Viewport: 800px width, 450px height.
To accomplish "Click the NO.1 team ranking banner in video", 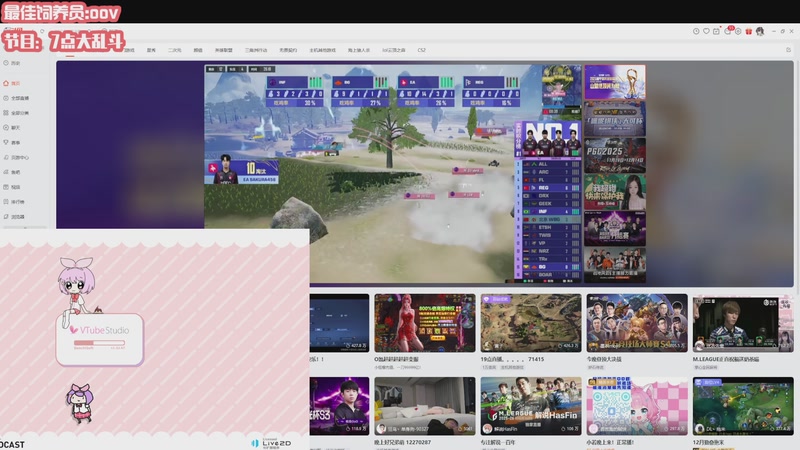I will 548,139.
